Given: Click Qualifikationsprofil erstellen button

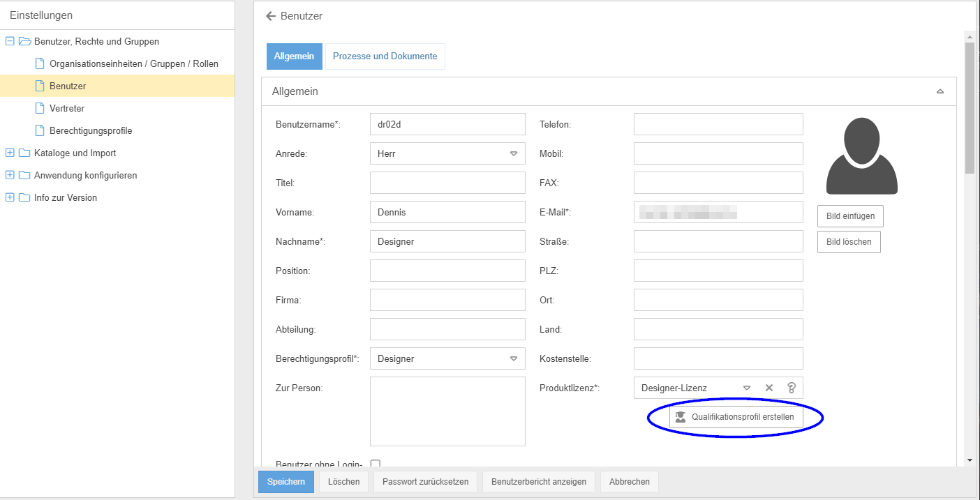Looking at the screenshot, I should [x=736, y=417].
